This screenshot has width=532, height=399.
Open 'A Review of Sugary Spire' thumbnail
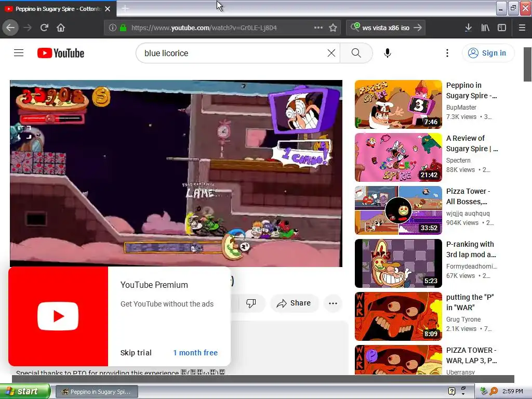(398, 157)
